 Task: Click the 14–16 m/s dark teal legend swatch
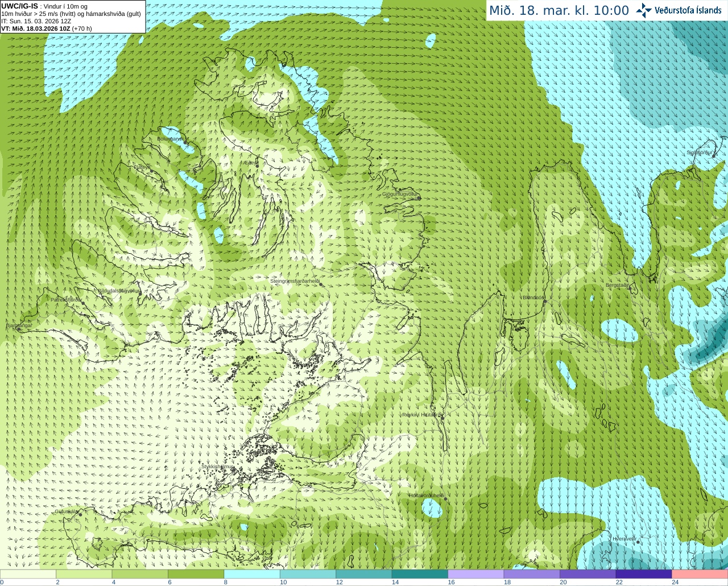coord(420,574)
